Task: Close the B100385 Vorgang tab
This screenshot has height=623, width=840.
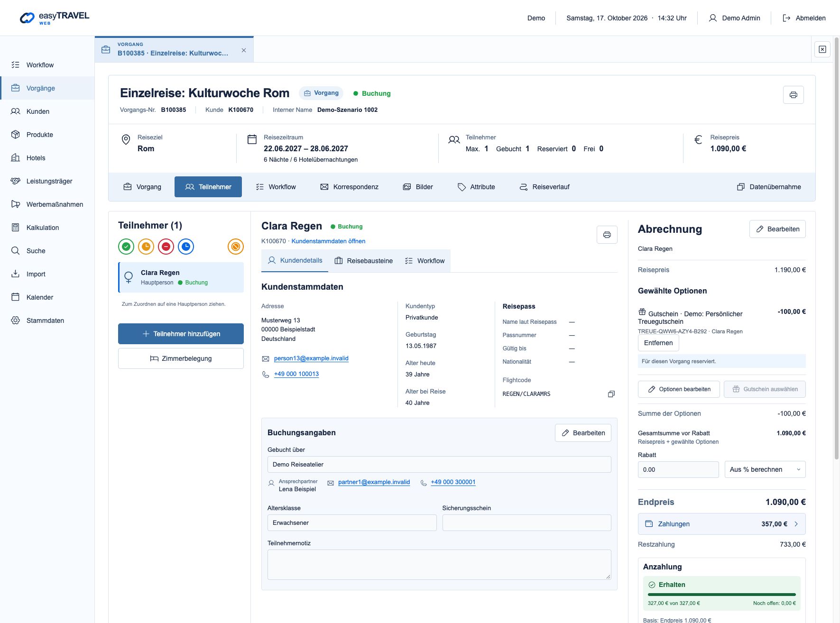Action: [244, 50]
